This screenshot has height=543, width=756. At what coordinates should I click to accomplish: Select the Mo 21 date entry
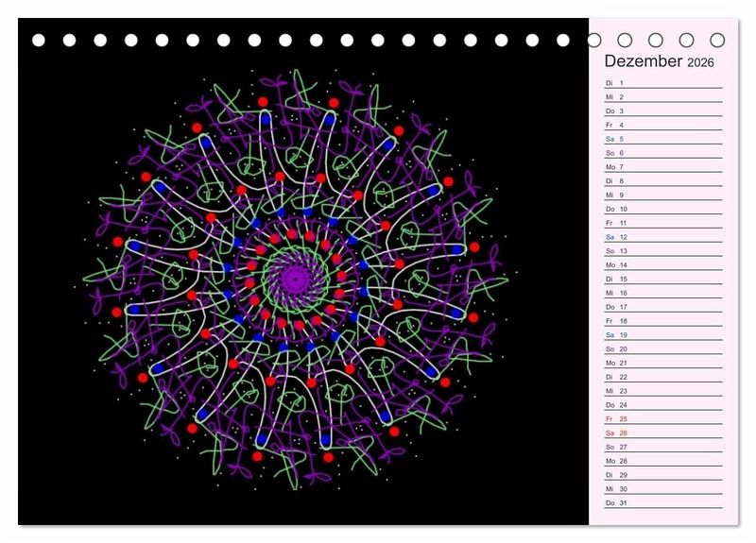coord(663,363)
